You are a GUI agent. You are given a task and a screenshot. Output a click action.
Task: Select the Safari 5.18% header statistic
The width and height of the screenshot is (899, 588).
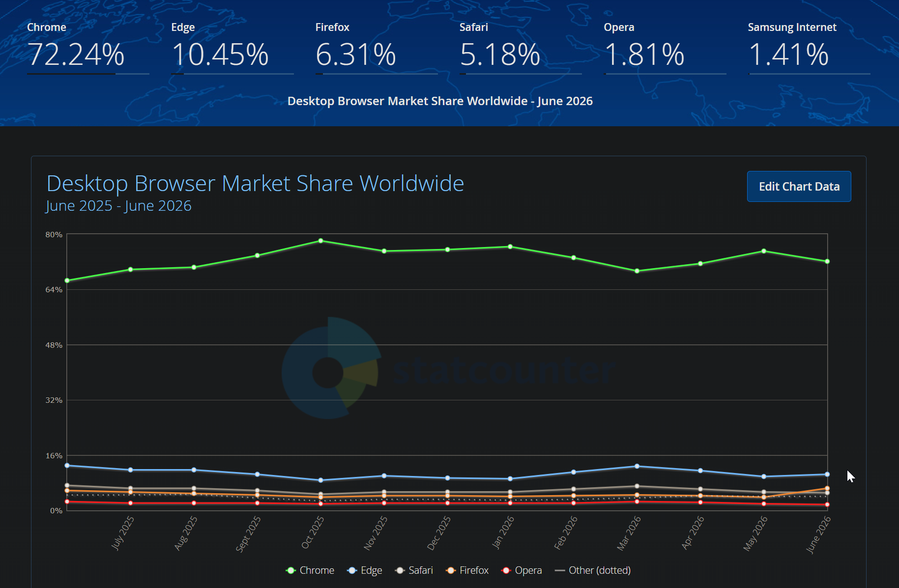click(x=521, y=48)
